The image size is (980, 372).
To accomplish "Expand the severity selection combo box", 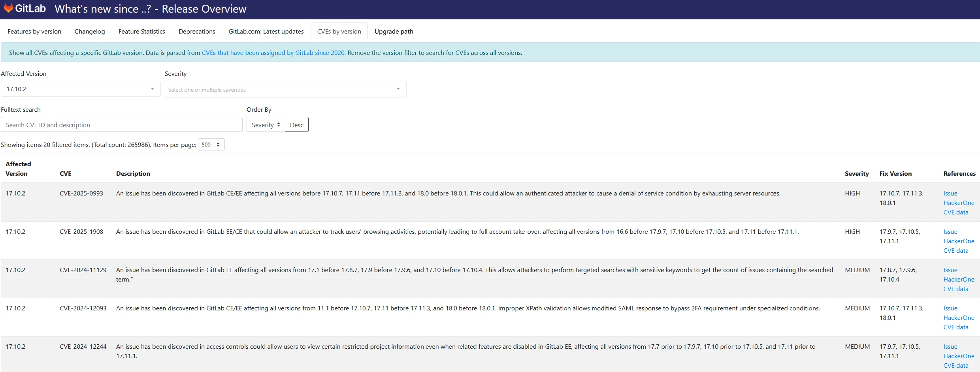I will (285, 89).
